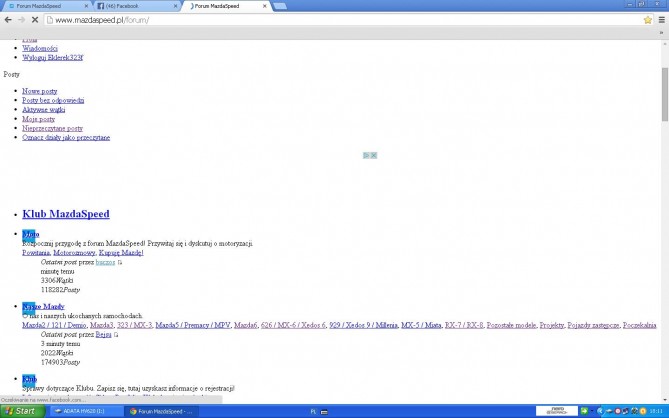Click the system clock showing 18:11
Viewport: 669px width, 418px height.
656,411
